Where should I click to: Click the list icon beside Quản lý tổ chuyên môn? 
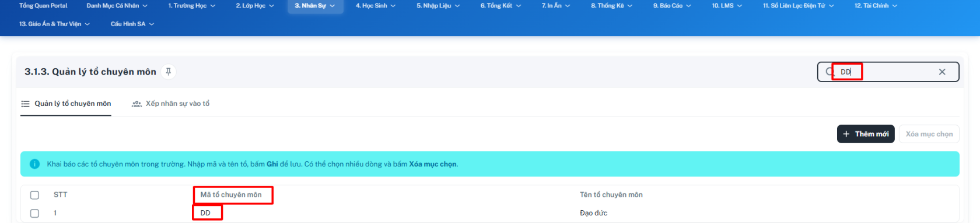(25, 104)
